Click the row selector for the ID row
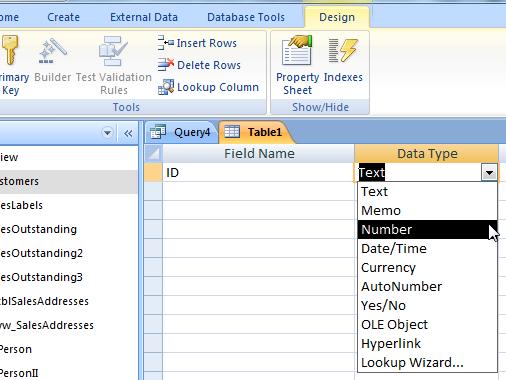This screenshot has height=380, width=506. pyautogui.click(x=153, y=173)
